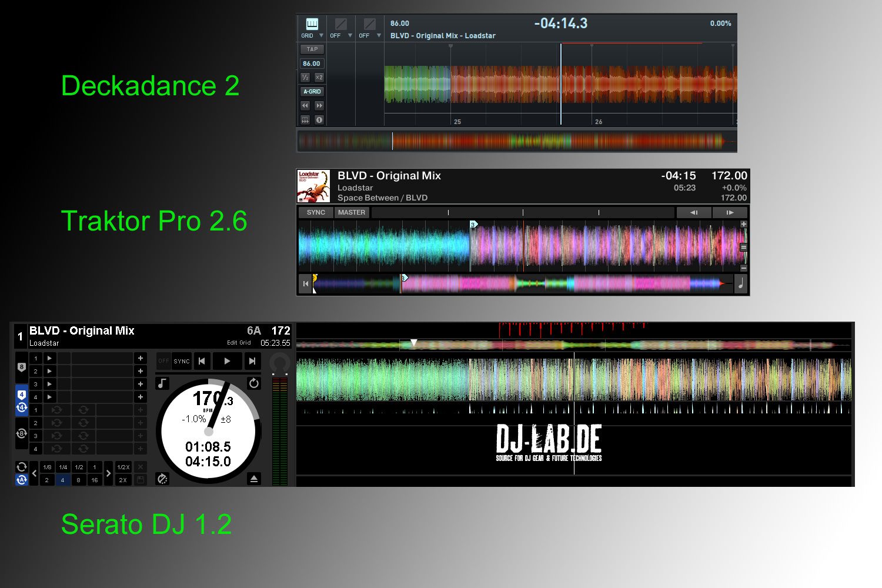Click the Edit Grid link in Serato
The image size is (882, 588).
[x=239, y=343]
